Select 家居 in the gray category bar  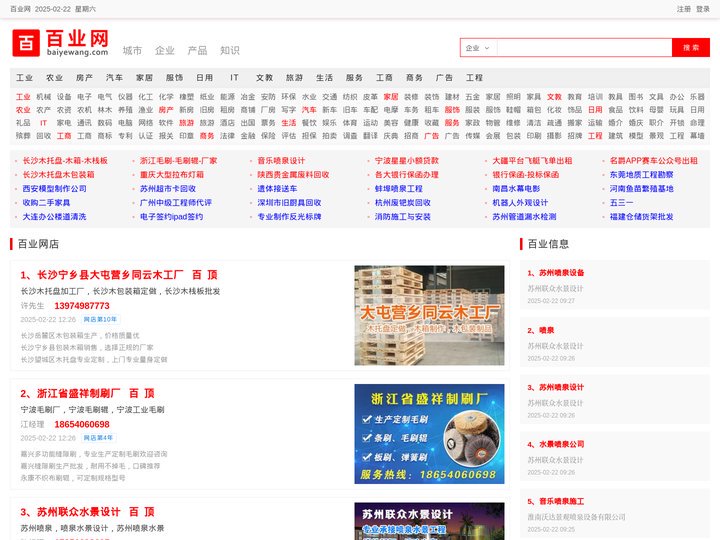pos(144,78)
